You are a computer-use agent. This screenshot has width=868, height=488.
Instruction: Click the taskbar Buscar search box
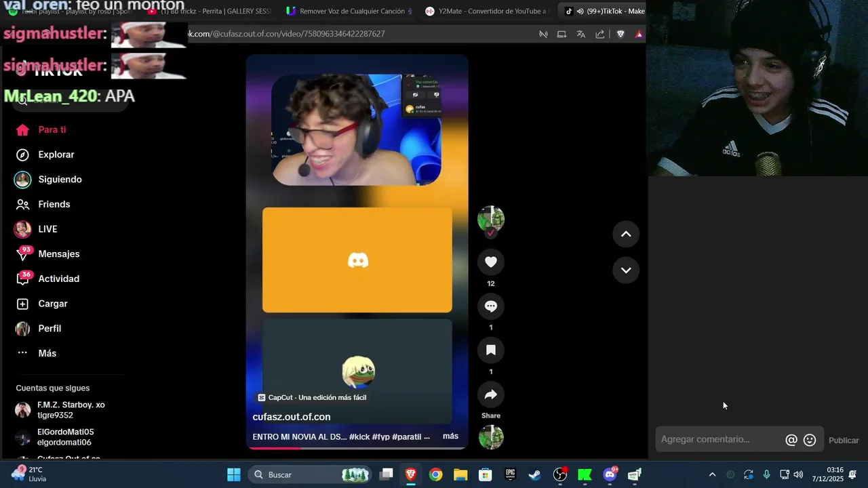[311, 474]
